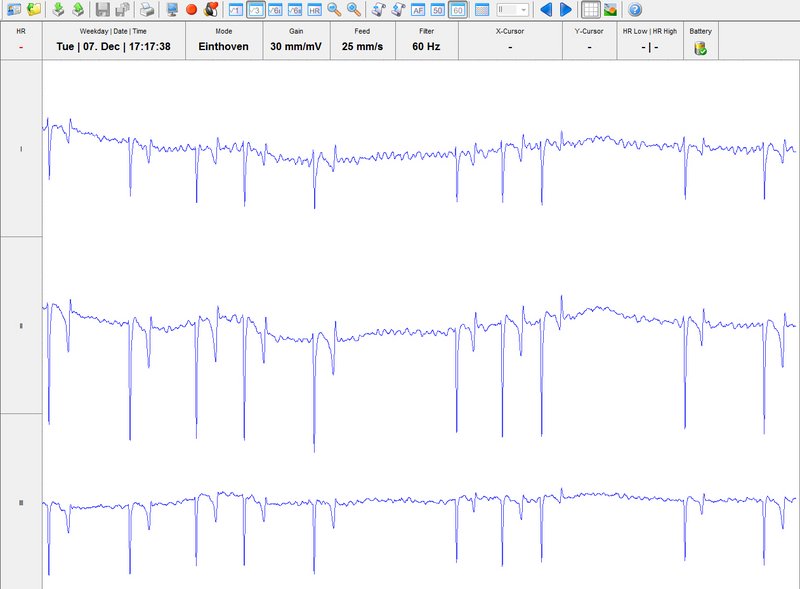Click the floppy disk save icon
This screenshot has height=589, width=800.
[x=102, y=10]
